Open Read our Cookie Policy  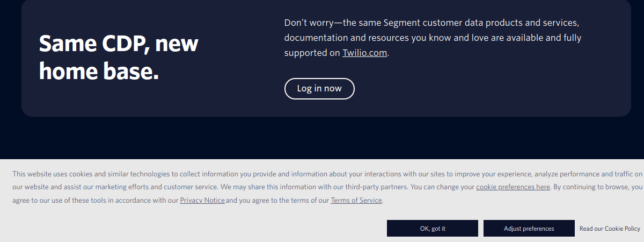(x=610, y=229)
